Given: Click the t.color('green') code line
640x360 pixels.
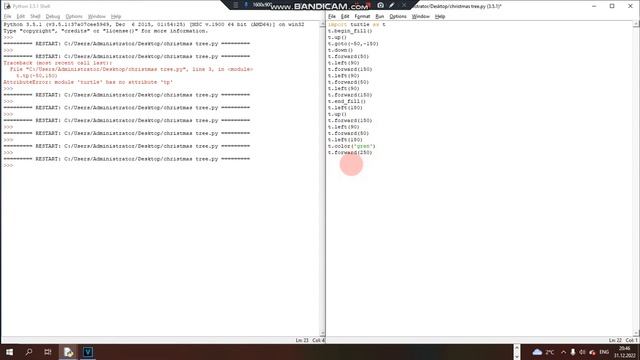Looking at the screenshot, I should coord(351,146).
